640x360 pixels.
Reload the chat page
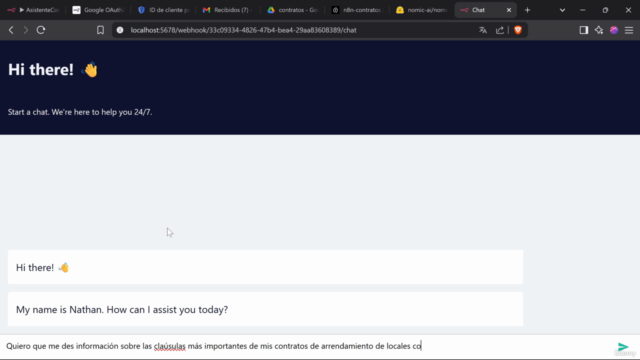tap(41, 30)
